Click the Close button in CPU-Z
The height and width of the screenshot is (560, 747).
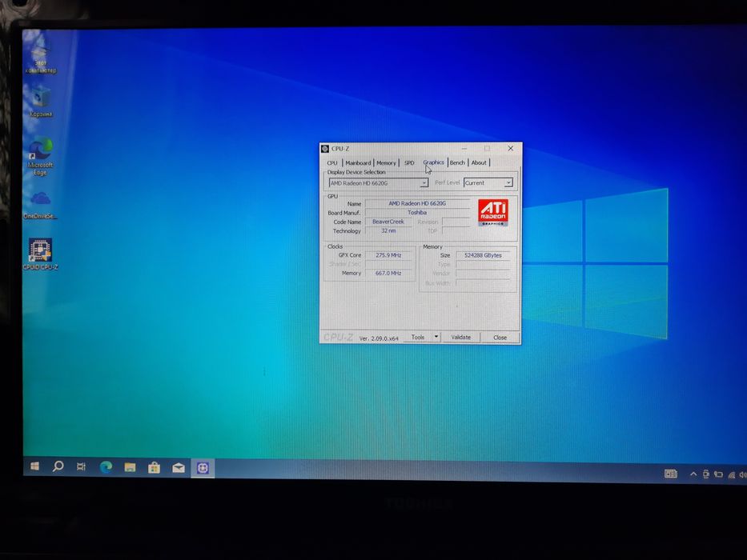click(x=500, y=338)
